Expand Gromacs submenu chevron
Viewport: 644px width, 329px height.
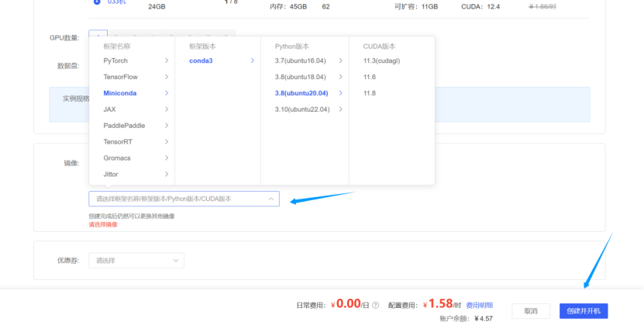[x=167, y=158]
